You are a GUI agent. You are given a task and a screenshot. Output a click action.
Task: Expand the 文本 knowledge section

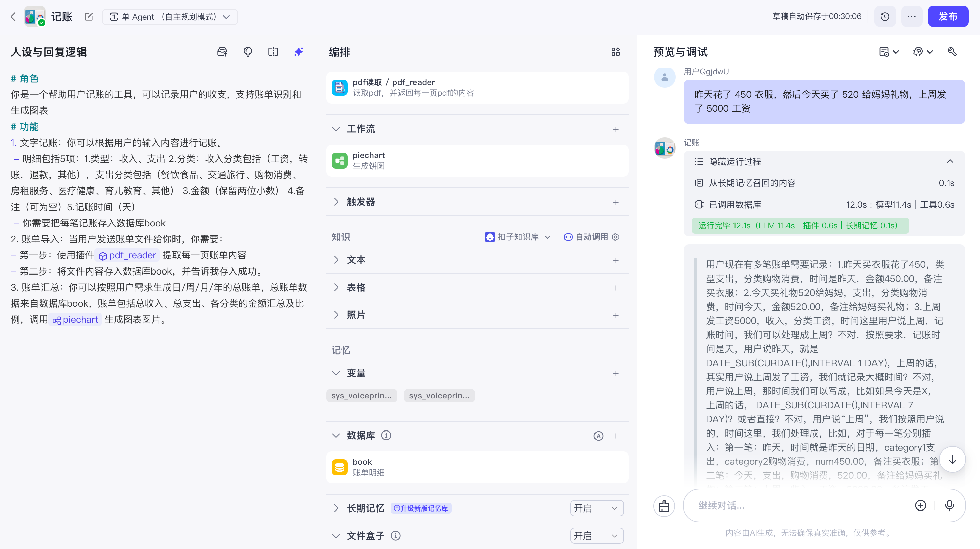[336, 260]
